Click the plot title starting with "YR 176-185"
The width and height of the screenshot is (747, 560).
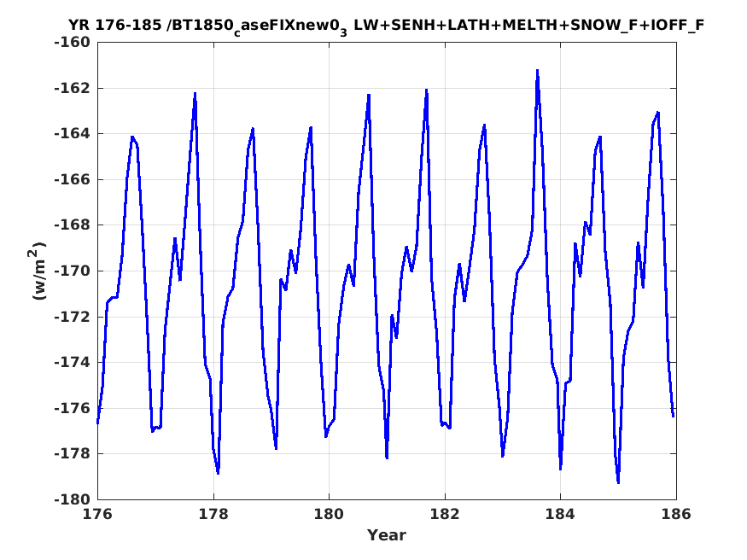(386, 26)
